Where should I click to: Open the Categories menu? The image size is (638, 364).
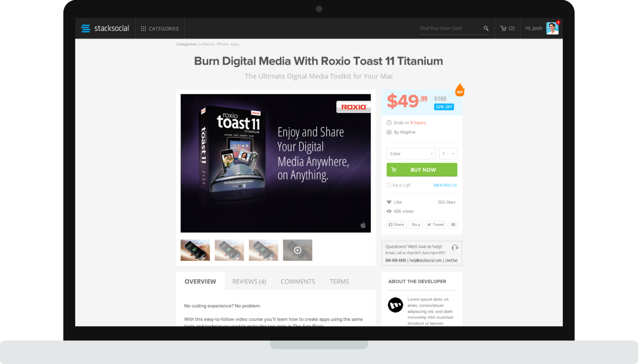click(160, 28)
